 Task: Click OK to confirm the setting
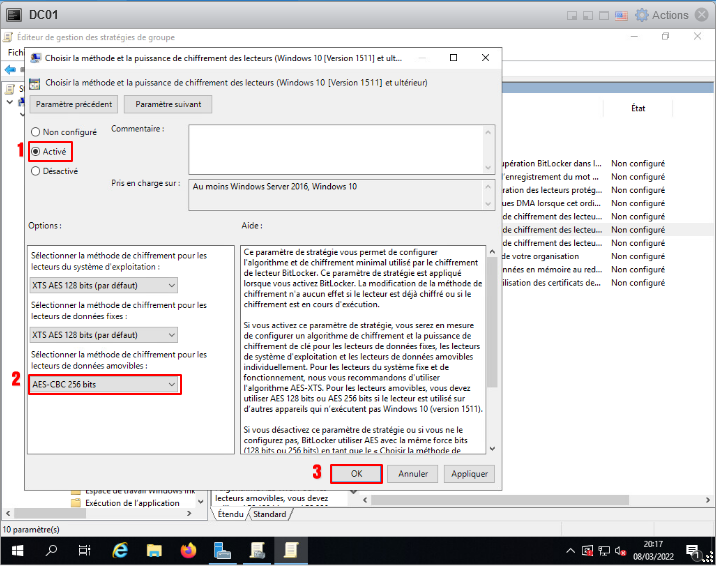point(356,473)
